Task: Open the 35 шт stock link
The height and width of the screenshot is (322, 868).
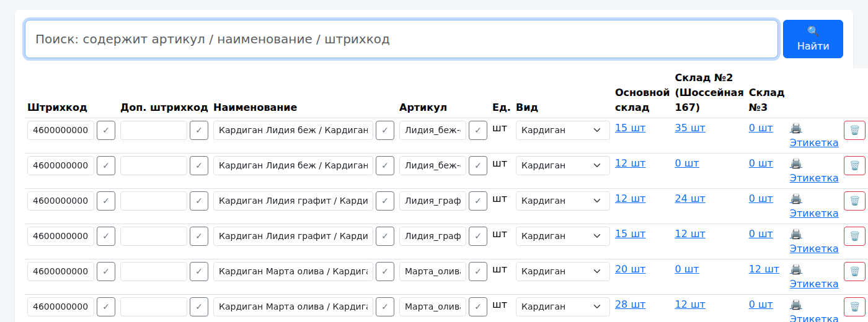Action: click(x=690, y=128)
